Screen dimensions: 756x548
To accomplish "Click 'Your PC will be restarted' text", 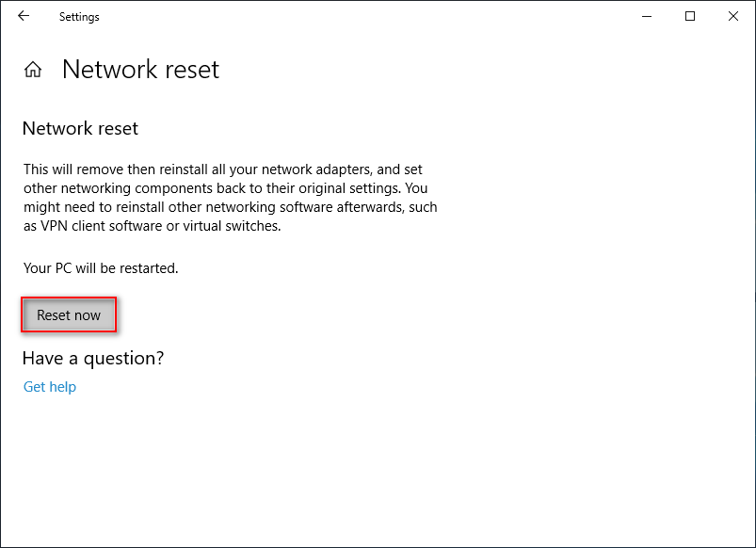I will click(101, 267).
